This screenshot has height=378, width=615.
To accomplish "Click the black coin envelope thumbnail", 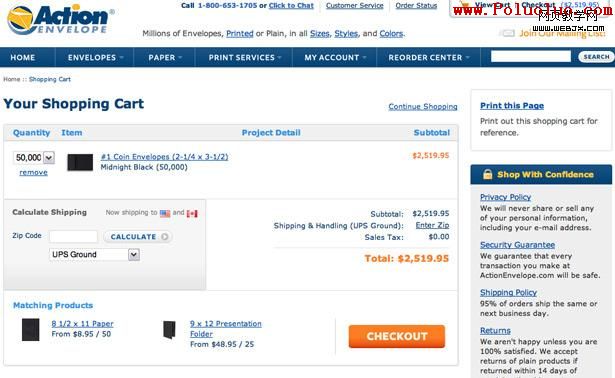I will [x=80, y=162].
